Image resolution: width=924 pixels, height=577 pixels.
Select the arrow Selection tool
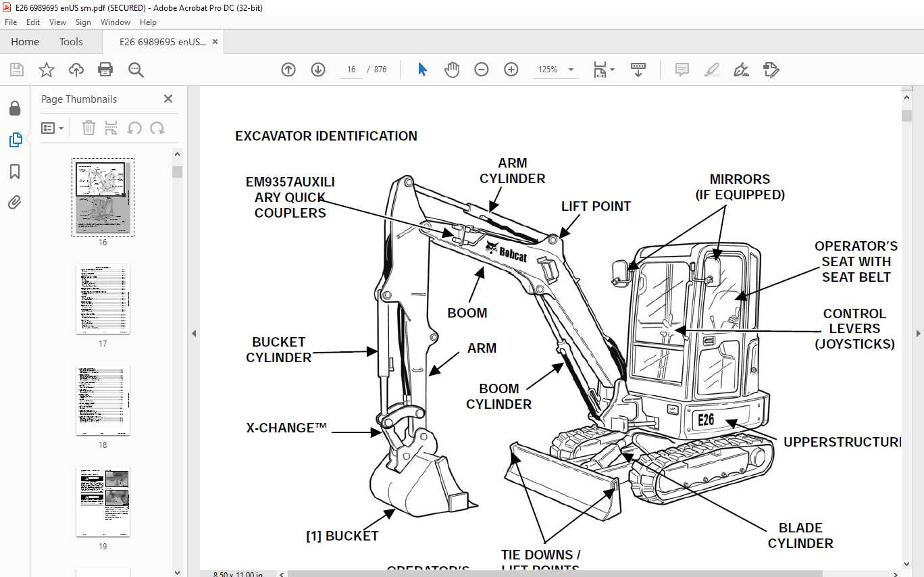(423, 70)
